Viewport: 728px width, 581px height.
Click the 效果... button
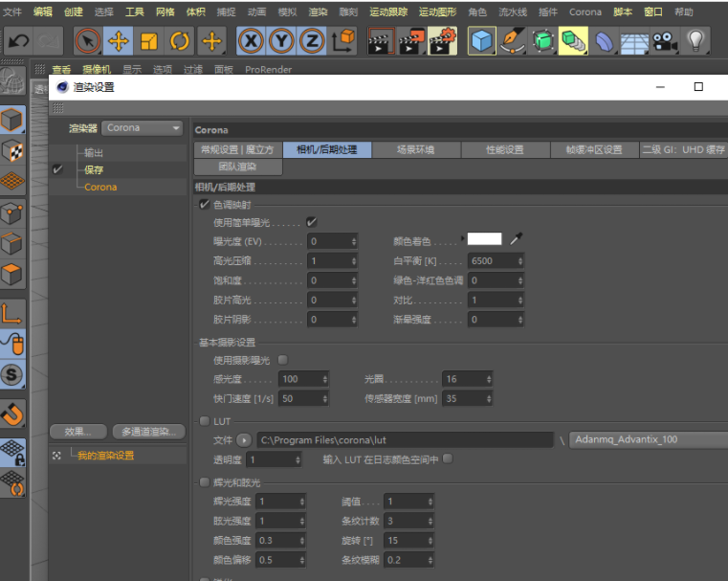click(x=77, y=432)
